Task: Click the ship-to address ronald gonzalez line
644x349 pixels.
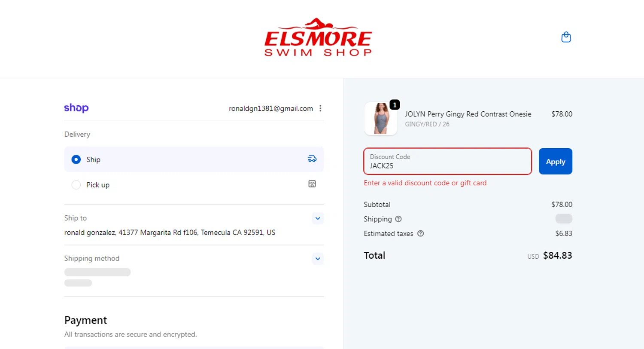Action: pyautogui.click(x=170, y=233)
